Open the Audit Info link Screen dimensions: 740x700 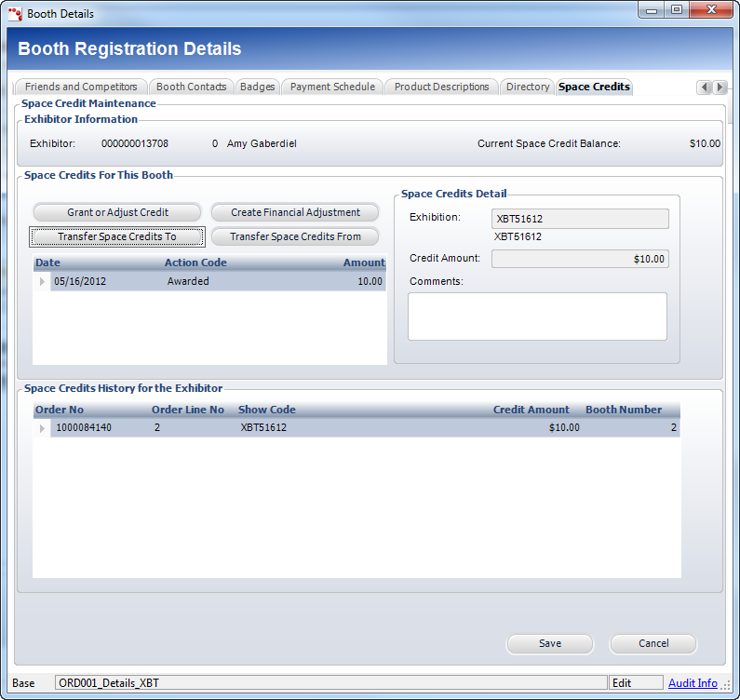click(x=693, y=683)
